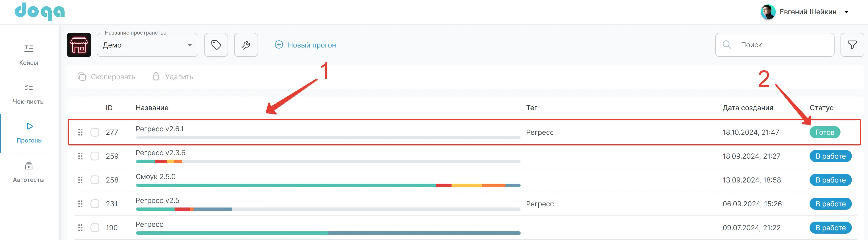Tick the checkbox for run 231
The width and height of the screenshot is (868, 240).
[x=95, y=204]
